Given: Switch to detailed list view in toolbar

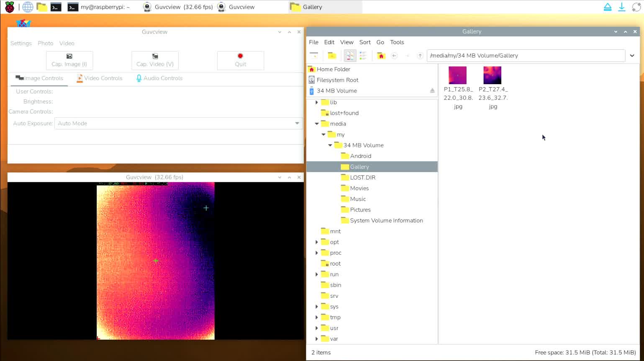Looking at the screenshot, I should [363, 56].
